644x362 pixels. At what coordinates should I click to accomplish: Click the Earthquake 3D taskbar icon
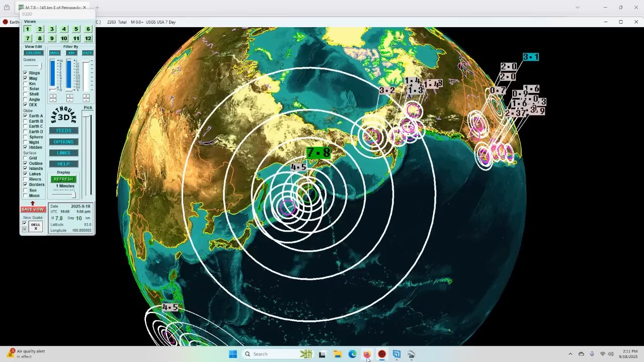coord(382,354)
